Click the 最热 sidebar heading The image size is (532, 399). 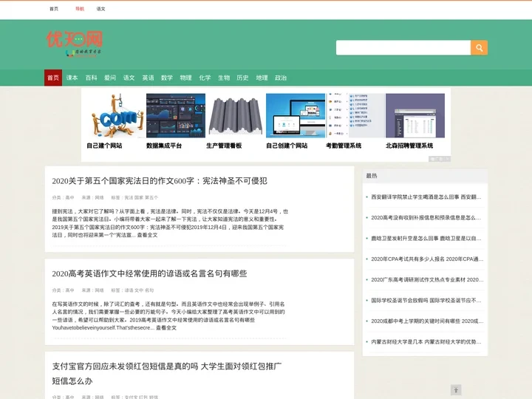[372, 176]
